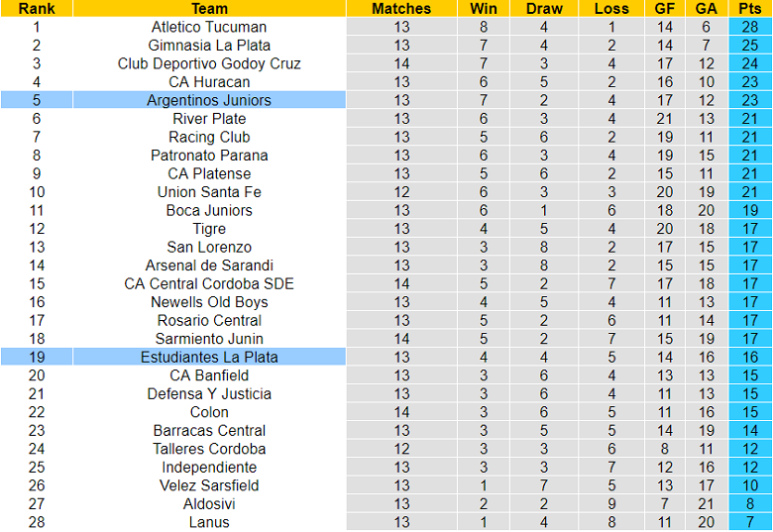The width and height of the screenshot is (773, 532).
Task: Select Independiente in the standings
Action: 209,467
